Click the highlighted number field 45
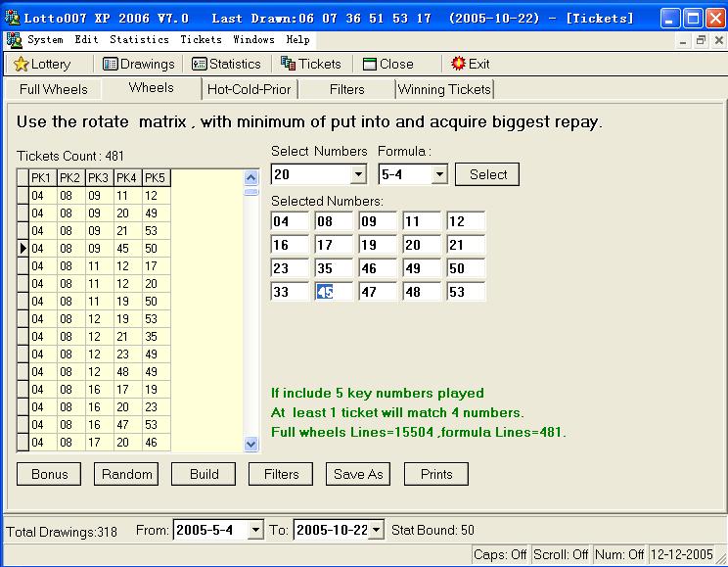 [334, 292]
